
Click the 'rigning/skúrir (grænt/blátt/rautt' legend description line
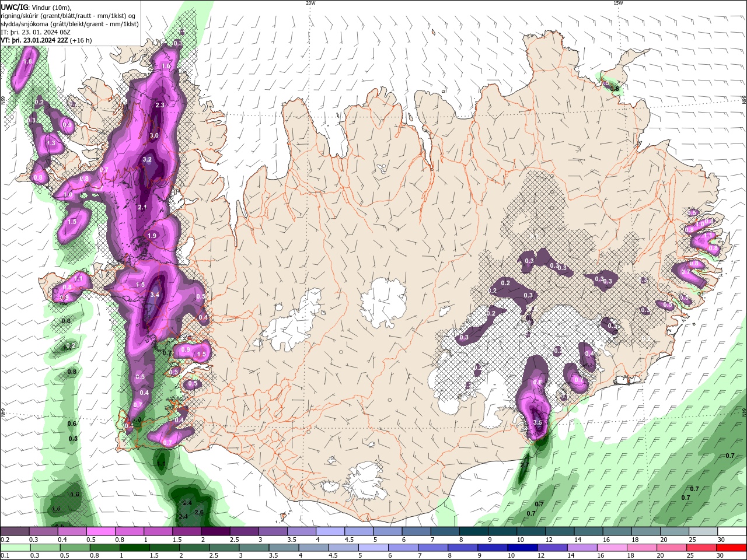(68, 16)
